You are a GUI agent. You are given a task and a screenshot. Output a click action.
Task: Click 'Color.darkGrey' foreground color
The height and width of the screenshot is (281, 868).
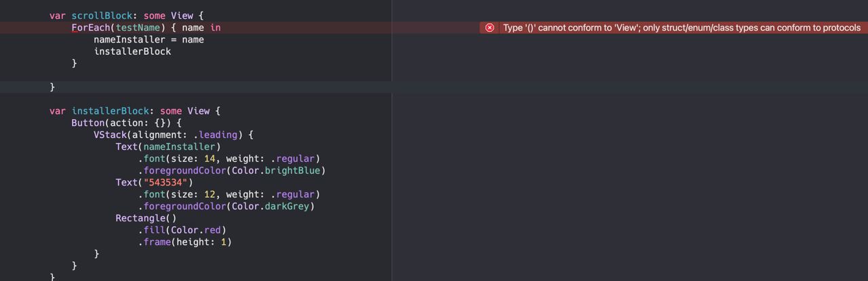[271, 206]
